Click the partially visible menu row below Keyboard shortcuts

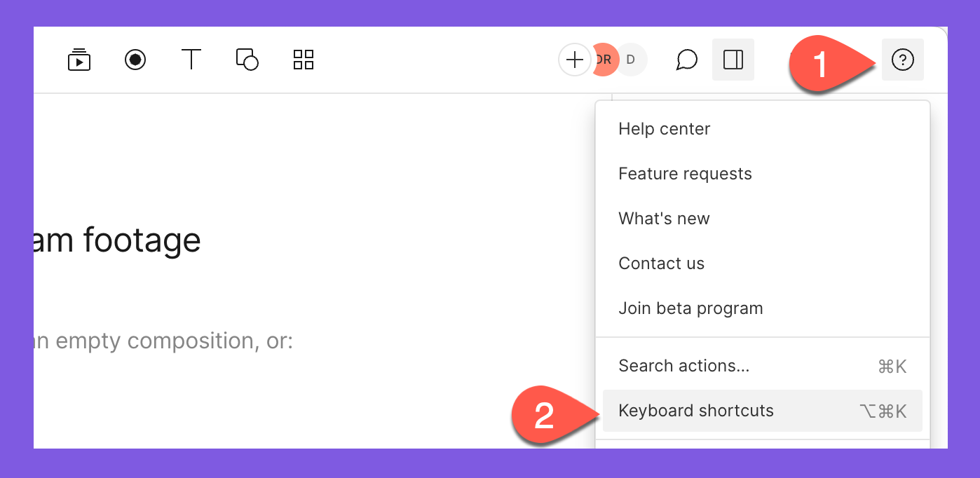coord(763,445)
